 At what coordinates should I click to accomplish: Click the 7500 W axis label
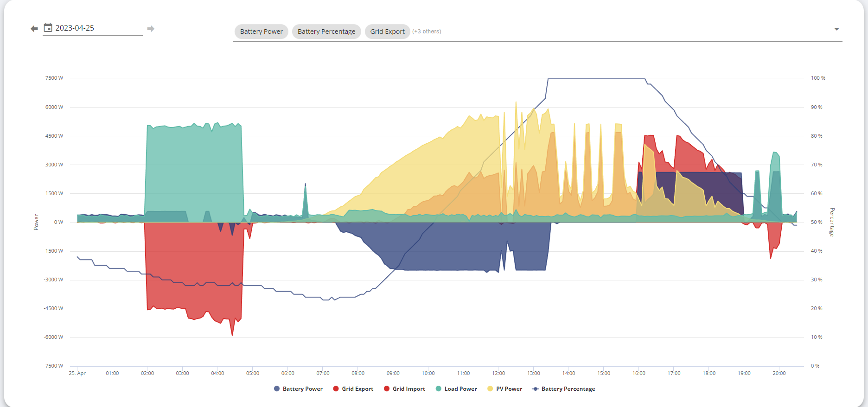(54, 78)
